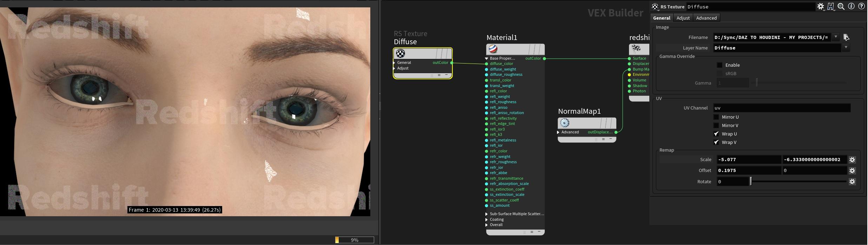
Task: Click the Offset first value field 0.1975
Action: (x=749, y=171)
